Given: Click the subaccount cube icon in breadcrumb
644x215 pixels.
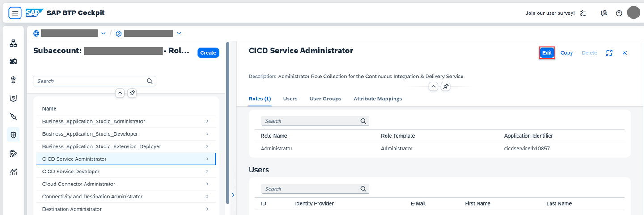Looking at the screenshot, I should tap(119, 33).
